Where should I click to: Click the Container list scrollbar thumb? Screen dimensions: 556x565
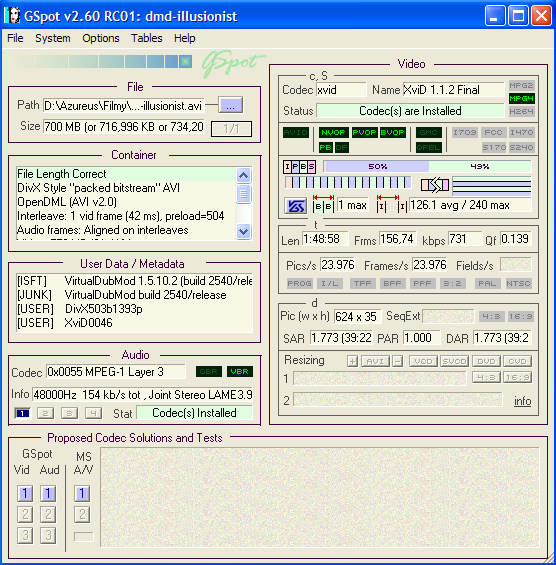pyautogui.click(x=244, y=194)
